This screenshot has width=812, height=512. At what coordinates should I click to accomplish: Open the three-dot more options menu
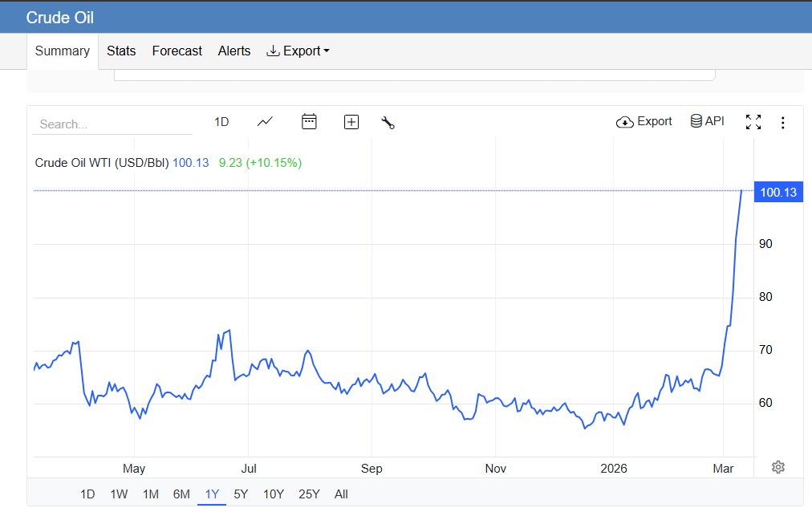pos(783,123)
